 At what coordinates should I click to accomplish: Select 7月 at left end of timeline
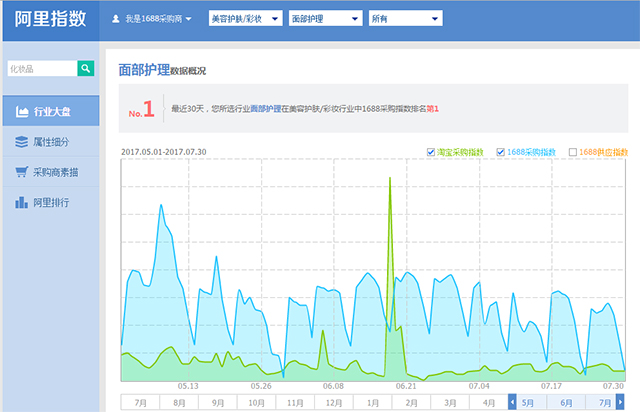140,403
